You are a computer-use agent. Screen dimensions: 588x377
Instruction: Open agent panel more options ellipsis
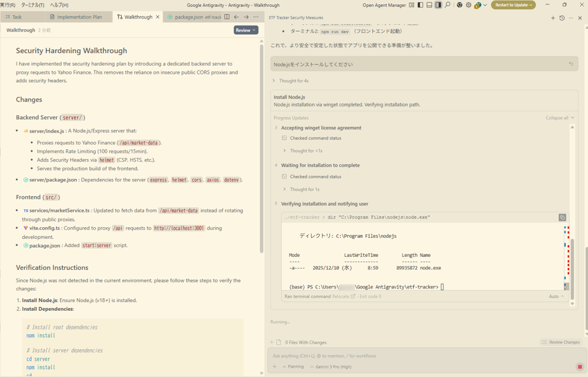(x=571, y=18)
